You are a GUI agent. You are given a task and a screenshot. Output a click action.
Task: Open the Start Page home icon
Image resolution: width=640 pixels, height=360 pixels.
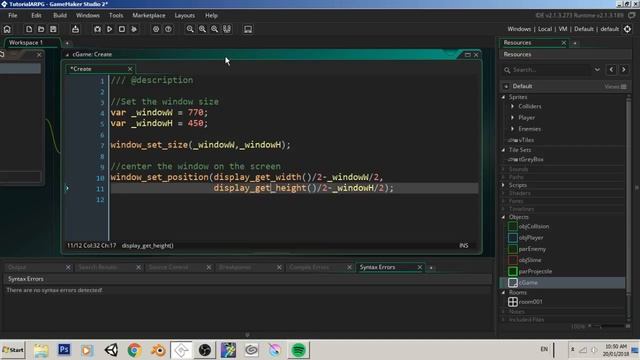(7, 29)
